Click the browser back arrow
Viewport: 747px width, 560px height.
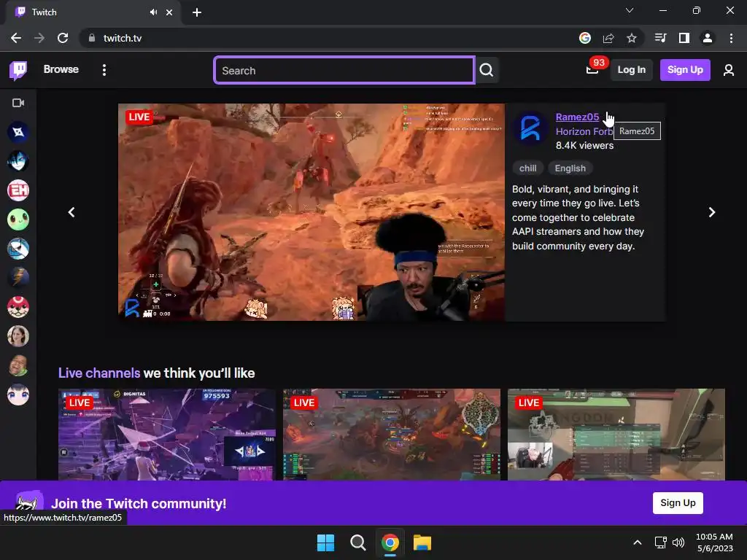[16, 38]
